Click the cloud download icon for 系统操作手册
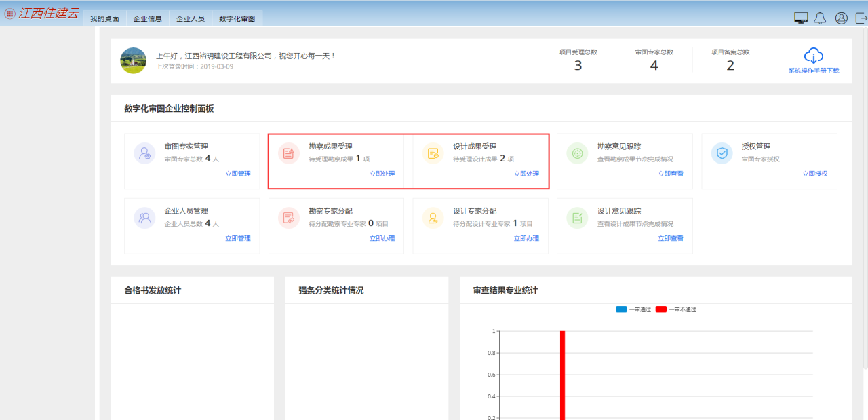868x420 pixels. (813, 56)
